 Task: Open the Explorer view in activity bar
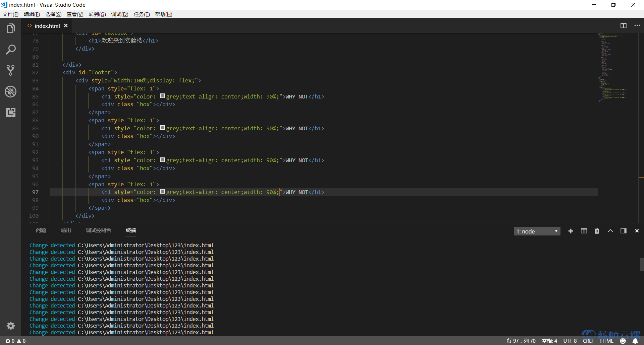coord(11,29)
